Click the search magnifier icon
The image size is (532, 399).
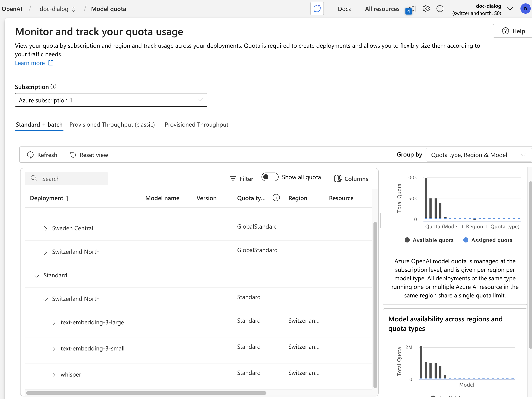pyautogui.click(x=34, y=178)
